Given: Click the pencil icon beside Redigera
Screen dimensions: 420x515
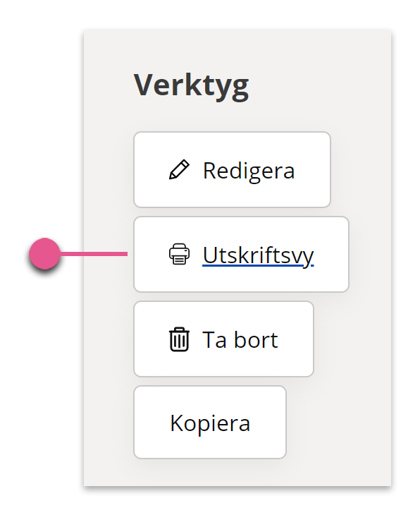Looking at the screenshot, I should coord(179,169).
